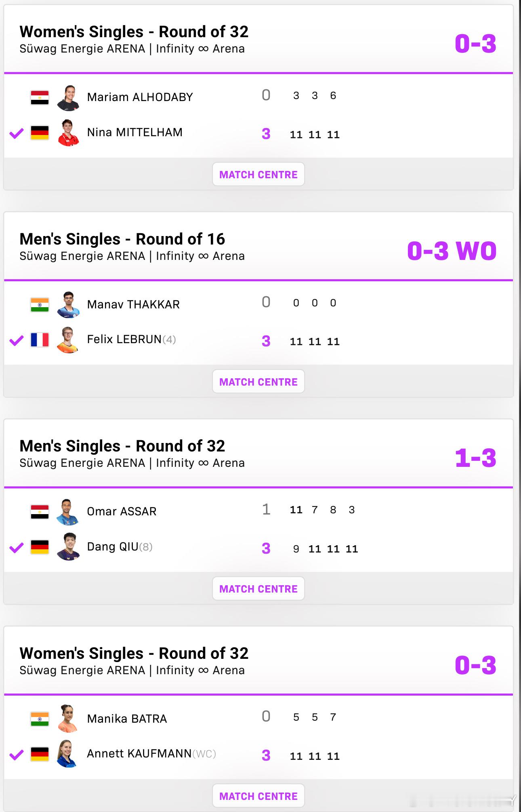Click Mariam ALHODABY's player photo

point(68,97)
